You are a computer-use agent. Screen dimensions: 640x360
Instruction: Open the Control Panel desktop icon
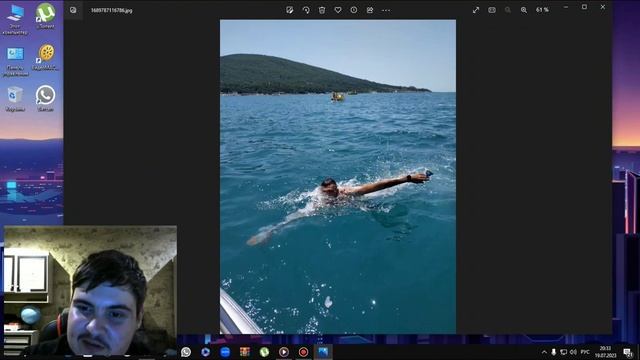(x=15, y=61)
